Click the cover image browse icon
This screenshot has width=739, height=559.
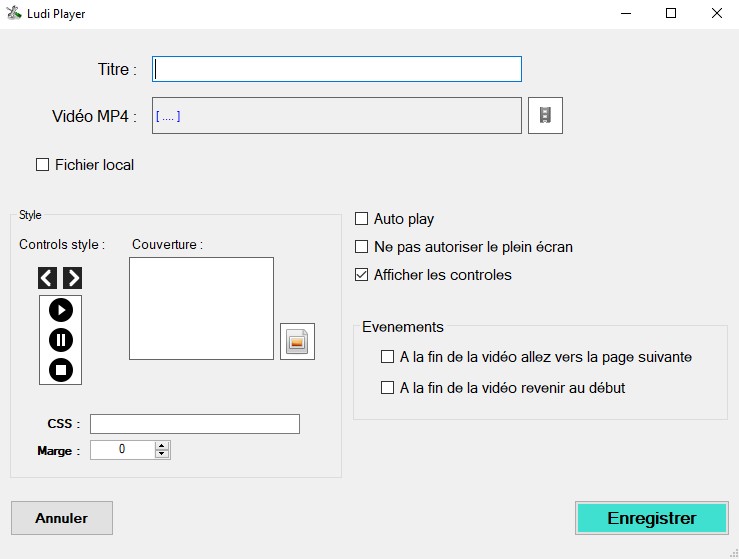[297, 342]
